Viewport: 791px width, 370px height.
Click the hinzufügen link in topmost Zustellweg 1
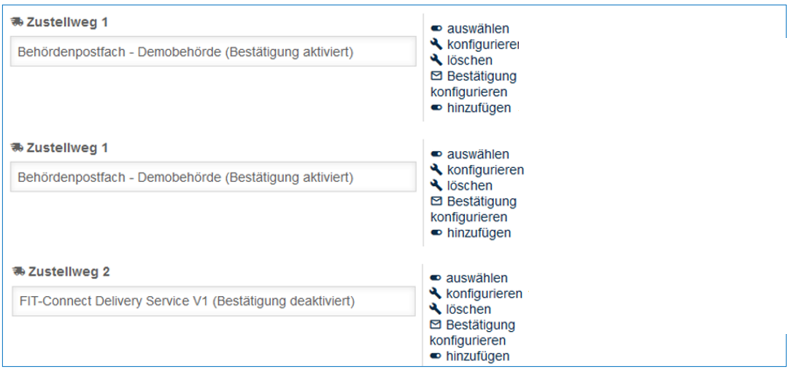479,108
